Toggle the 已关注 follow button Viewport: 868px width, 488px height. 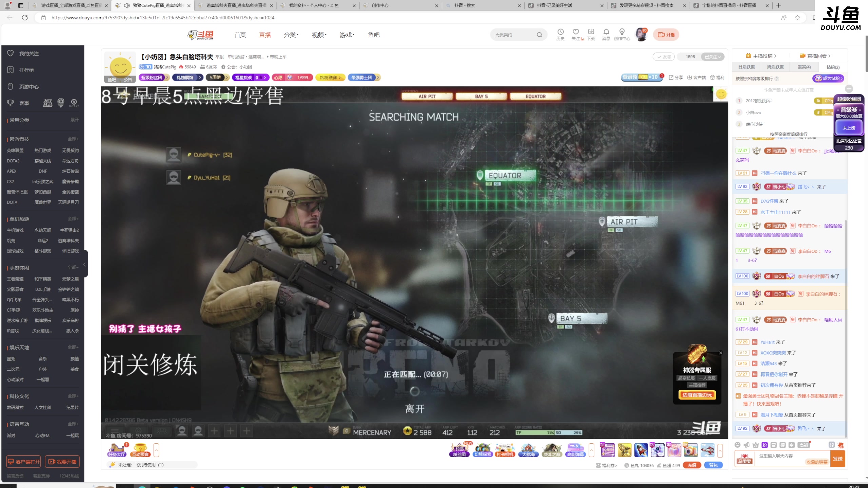coord(712,57)
